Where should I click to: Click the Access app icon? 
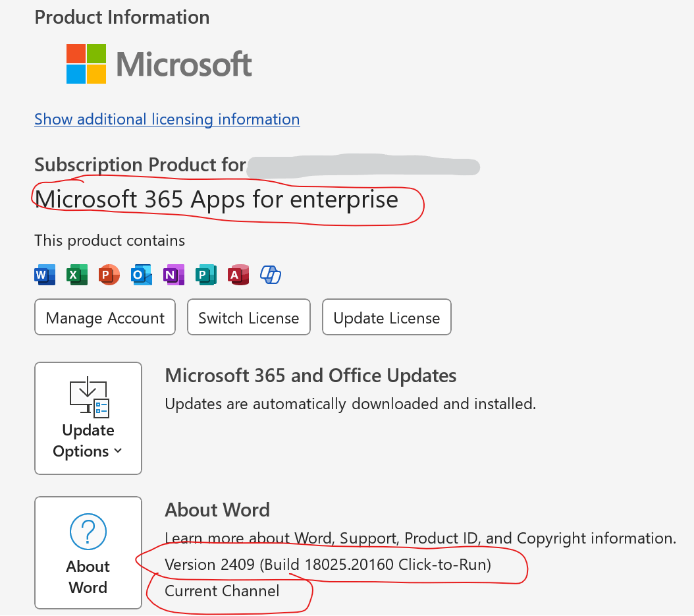238,275
